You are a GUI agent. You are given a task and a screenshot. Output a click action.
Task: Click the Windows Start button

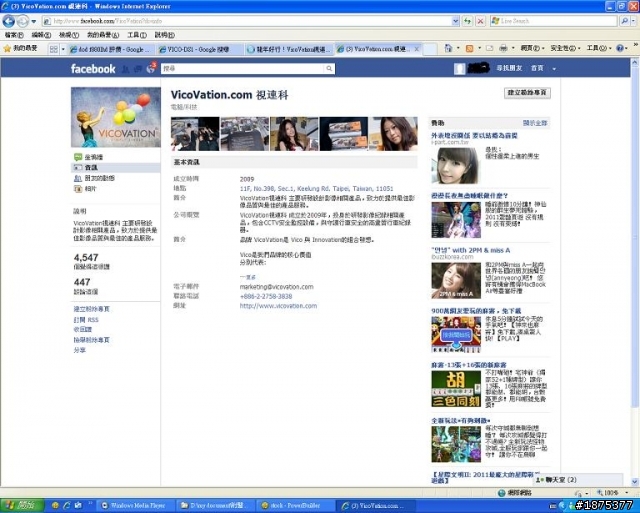point(21,505)
